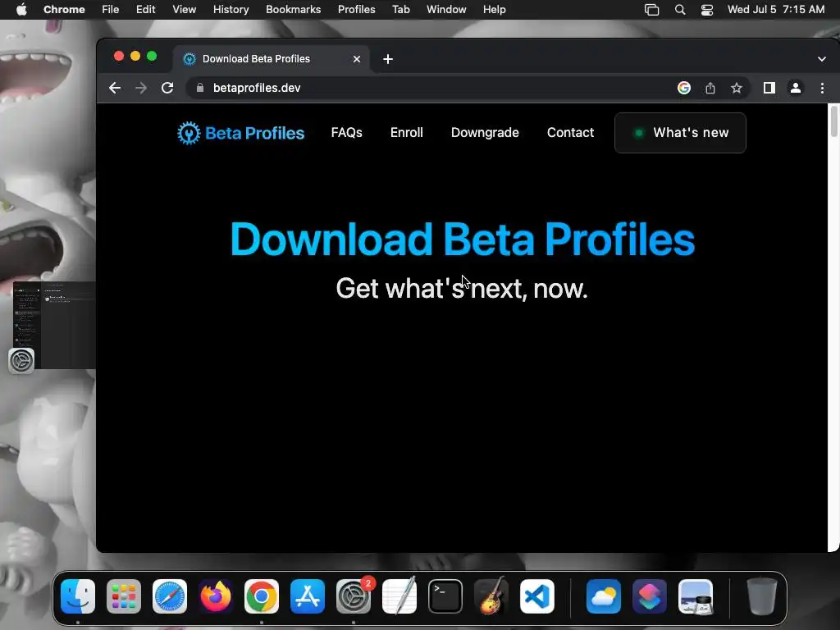Open Terminal from the Dock
The width and height of the screenshot is (840, 630).
tap(445, 596)
